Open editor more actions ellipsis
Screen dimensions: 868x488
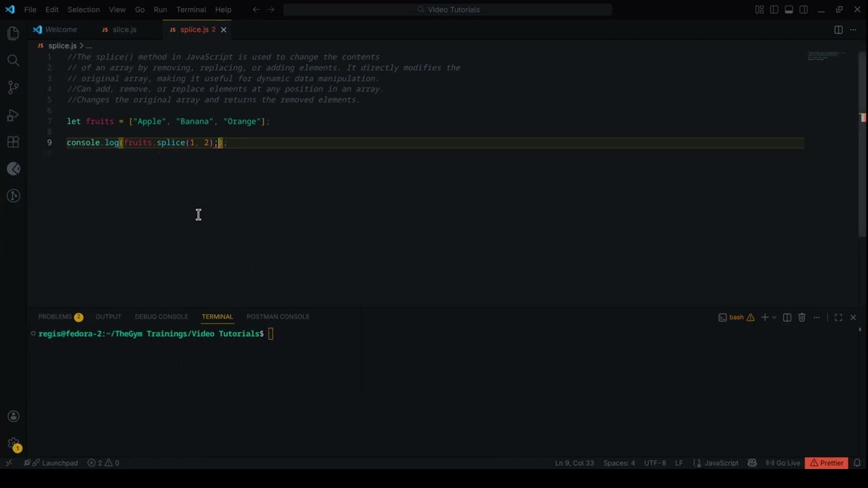click(853, 30)
